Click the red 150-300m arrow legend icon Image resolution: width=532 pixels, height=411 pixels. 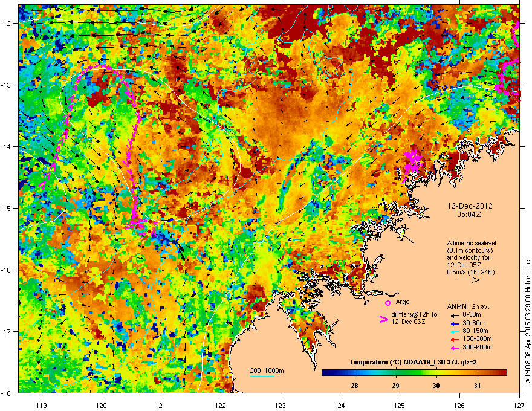(455, 339)
